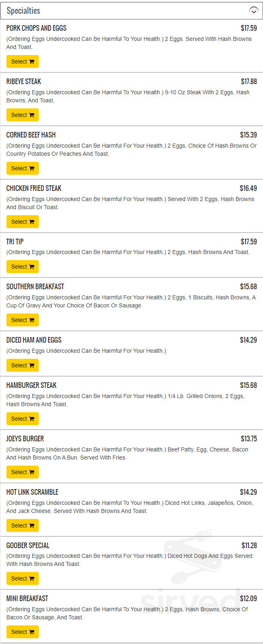Click cart icon for Diced Ham and Eggs
This screenshot has width=263, height=644.
[32, 366]
